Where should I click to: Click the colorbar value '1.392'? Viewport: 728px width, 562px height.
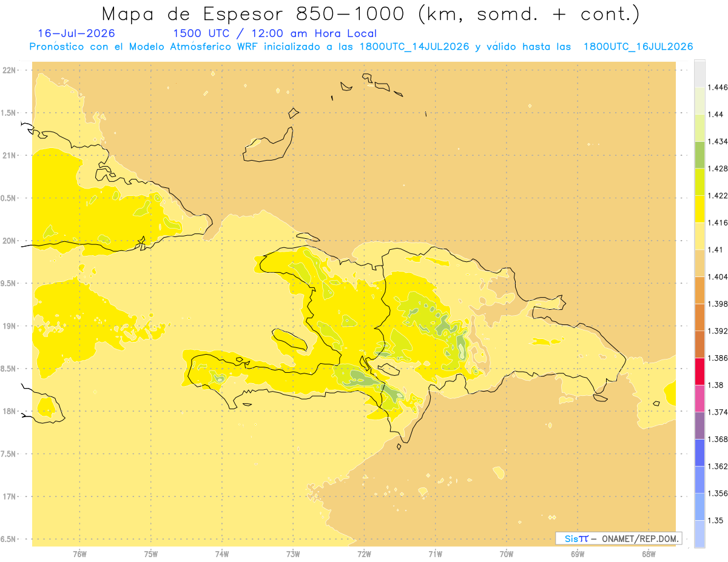(717, 331)
